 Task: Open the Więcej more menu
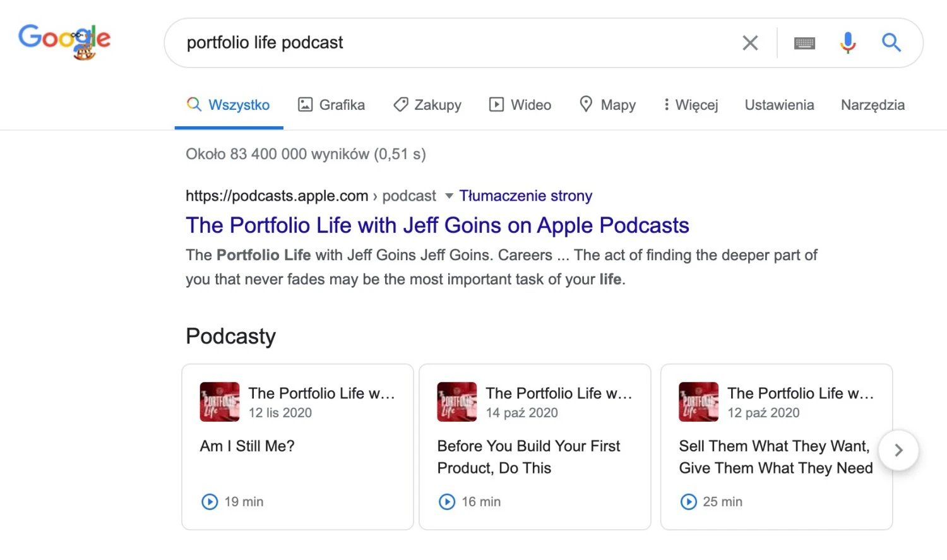pos(691,105)
